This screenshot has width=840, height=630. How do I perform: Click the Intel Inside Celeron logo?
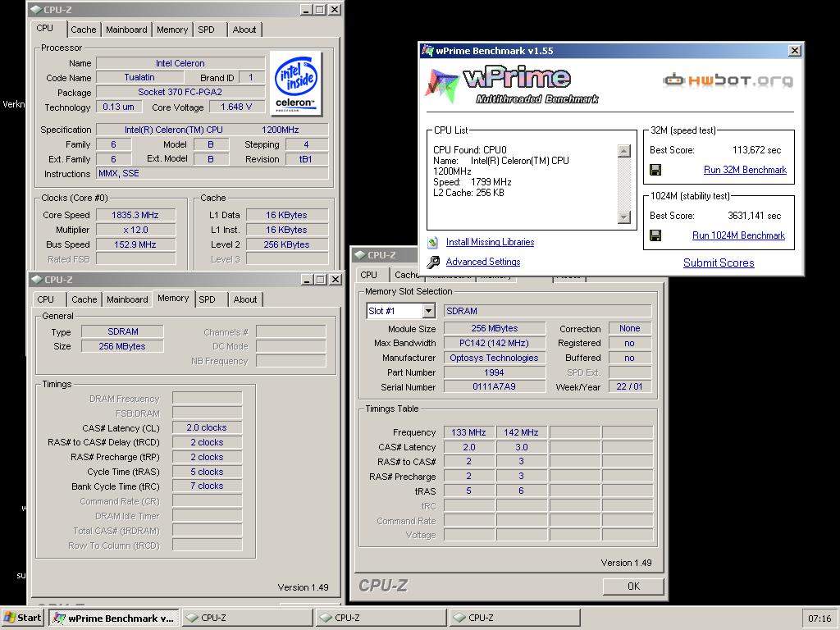click(295, 83)
